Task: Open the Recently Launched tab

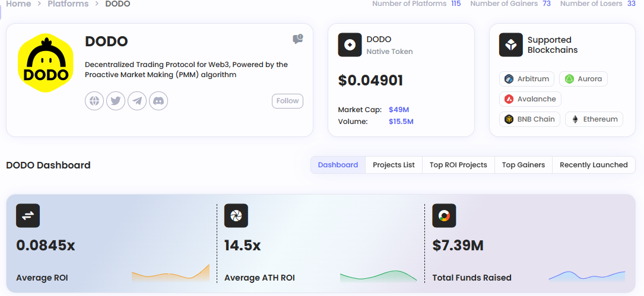Action: pyautogui.click(x=594, y=165)
